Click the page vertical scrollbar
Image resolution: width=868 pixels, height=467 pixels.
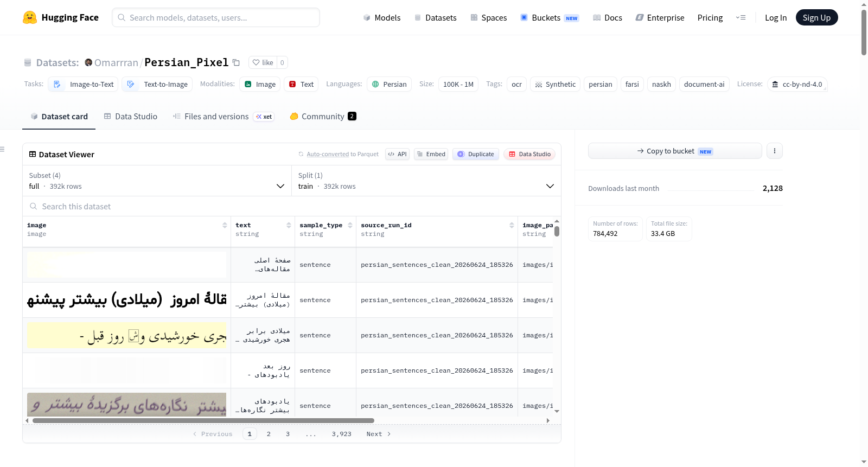[x=864, y=33]
